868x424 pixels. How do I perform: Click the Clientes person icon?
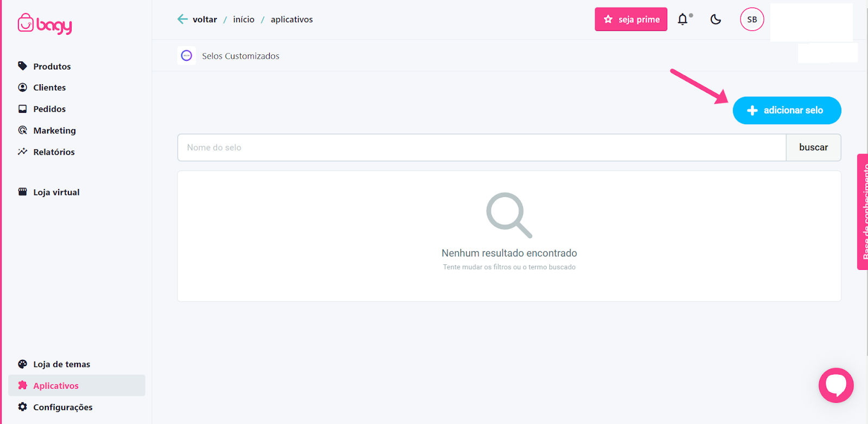click(x=22, y=87)
